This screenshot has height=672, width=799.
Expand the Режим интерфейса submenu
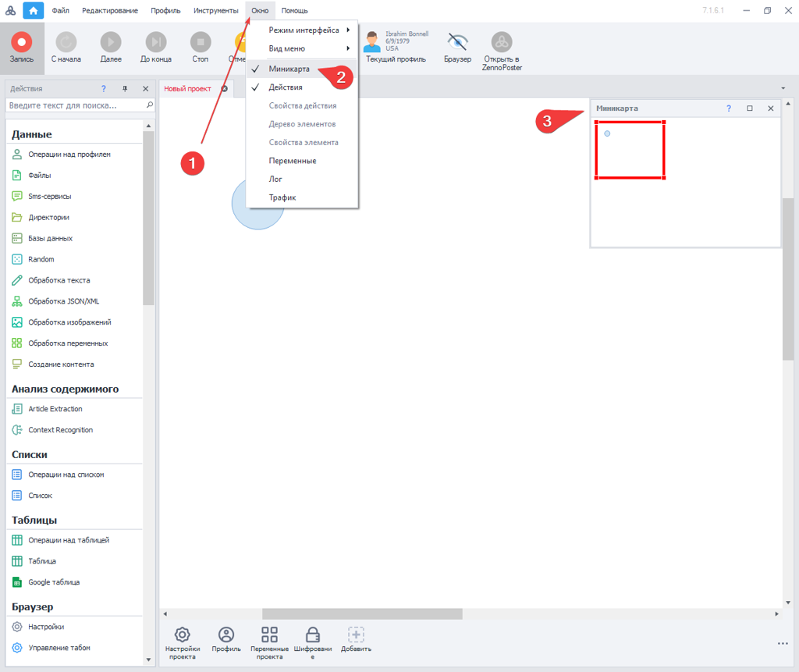pyautogui.click(x=304, y=30)
